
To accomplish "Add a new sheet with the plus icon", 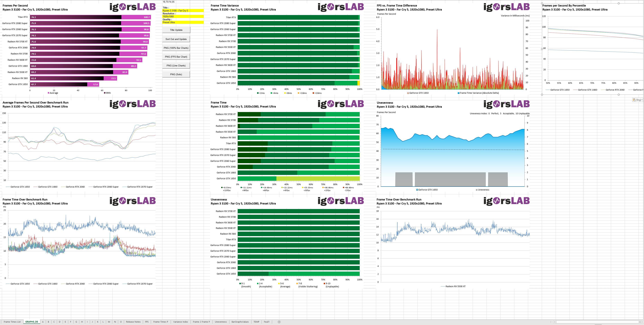I will pyautogui.click(x=279, y=322).
